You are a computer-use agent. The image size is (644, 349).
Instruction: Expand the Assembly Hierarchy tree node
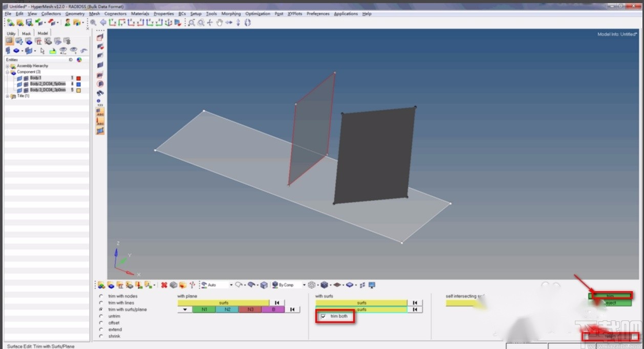pos(7,66)
